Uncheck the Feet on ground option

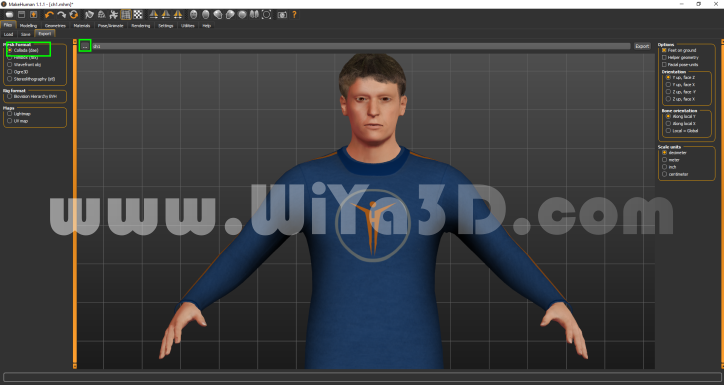[x=664, y=50]
